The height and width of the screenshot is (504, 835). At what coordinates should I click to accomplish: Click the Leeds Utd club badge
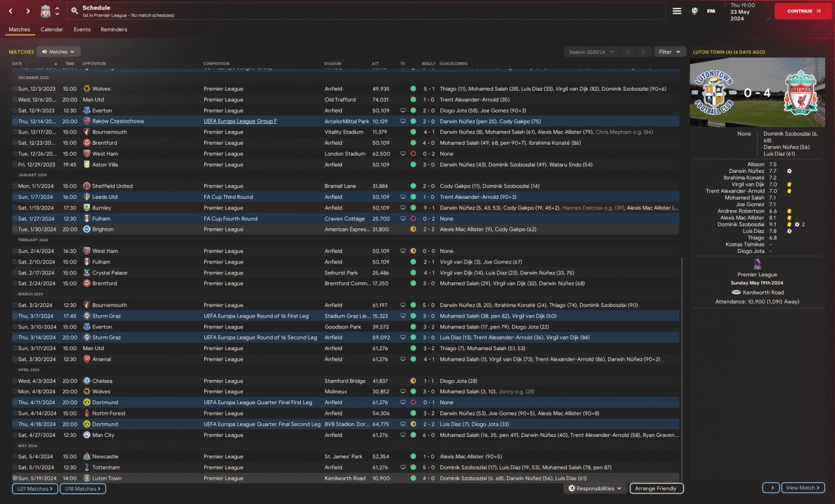[87, 197]
